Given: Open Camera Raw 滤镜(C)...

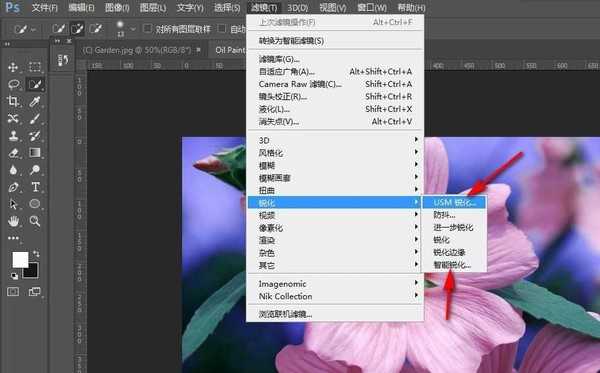Looking at the screenshot, I should point(335,84).
